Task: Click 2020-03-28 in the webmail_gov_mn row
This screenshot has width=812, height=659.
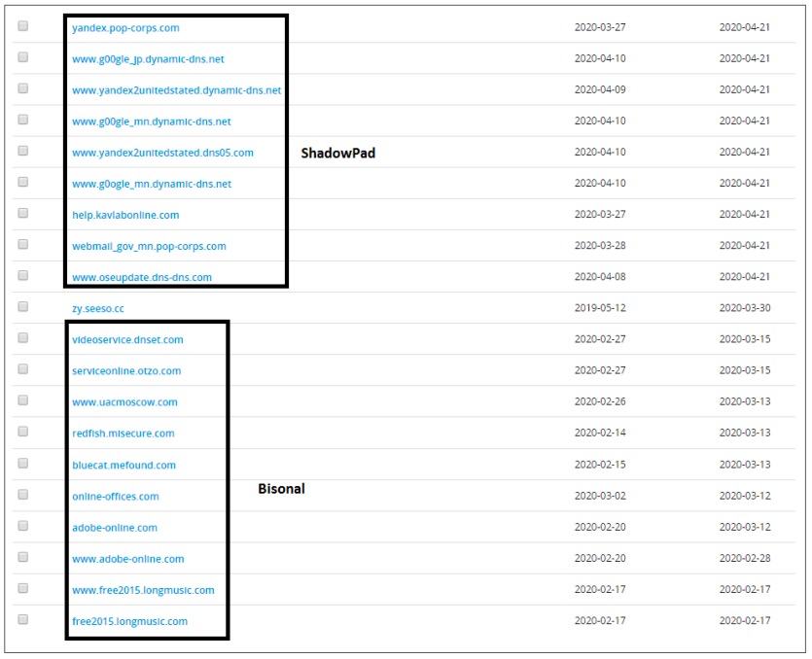Action: (600, 245)
